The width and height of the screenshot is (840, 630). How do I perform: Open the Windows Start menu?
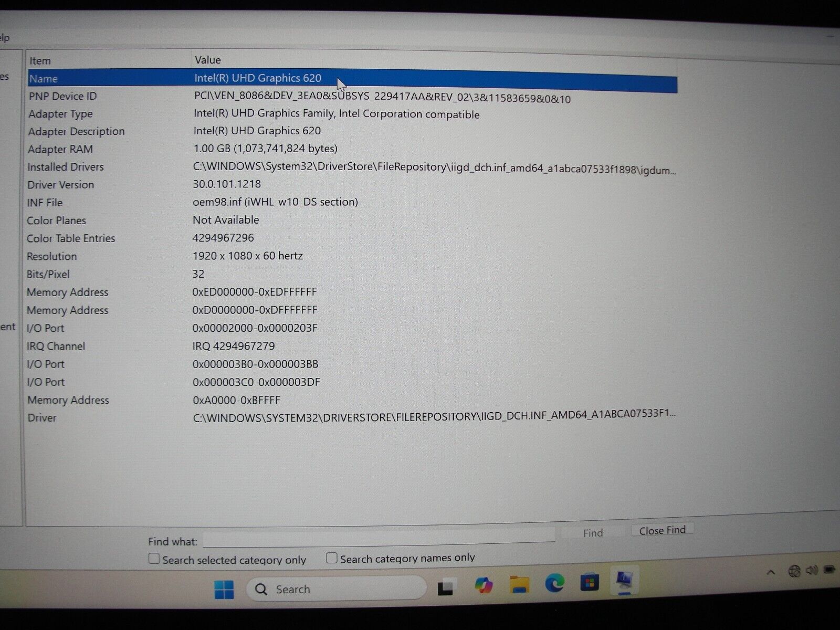pos(224,590)
